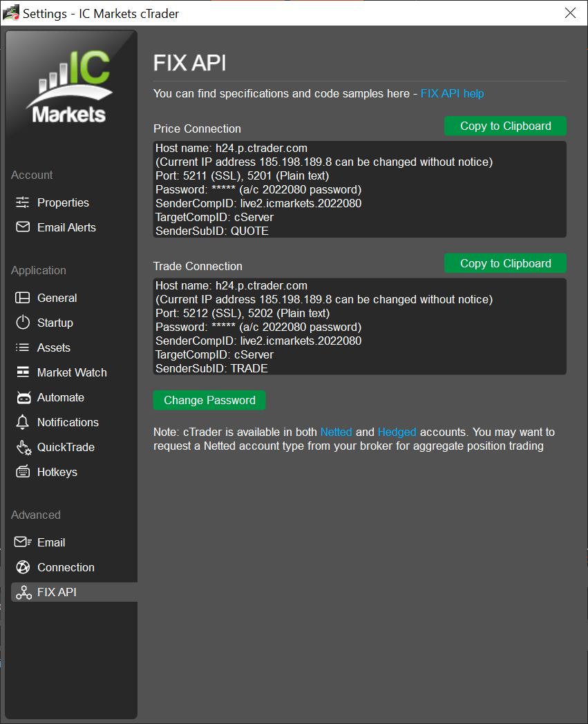The height and width of the screenshot is (724, 588).
Task: Click the IC Markets logo
Action: [70, 86]
